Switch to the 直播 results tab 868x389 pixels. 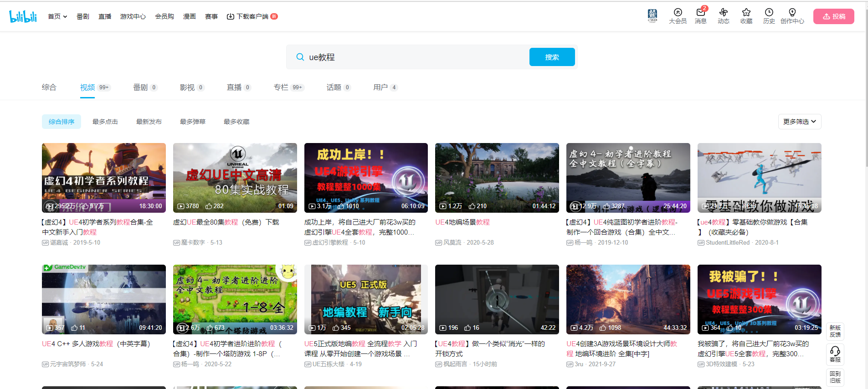coord(239,87)
